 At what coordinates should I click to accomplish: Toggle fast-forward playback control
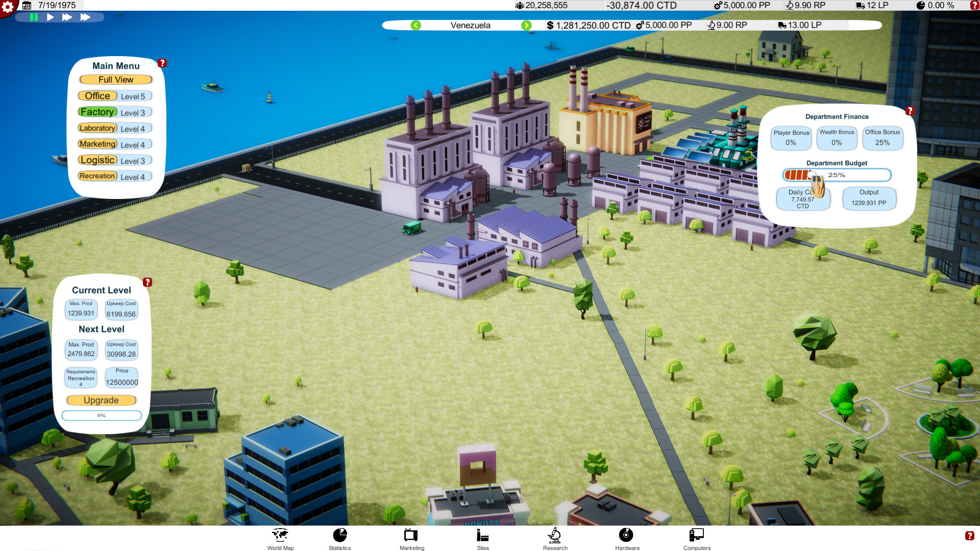[x=67, y=17]
